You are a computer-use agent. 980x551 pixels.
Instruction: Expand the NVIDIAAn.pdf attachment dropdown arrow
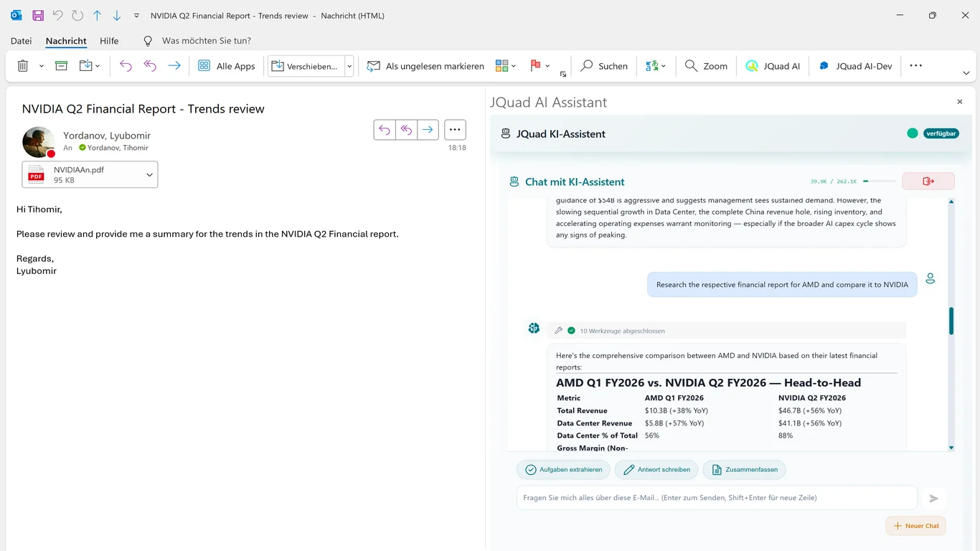click(x=149, y=175)
